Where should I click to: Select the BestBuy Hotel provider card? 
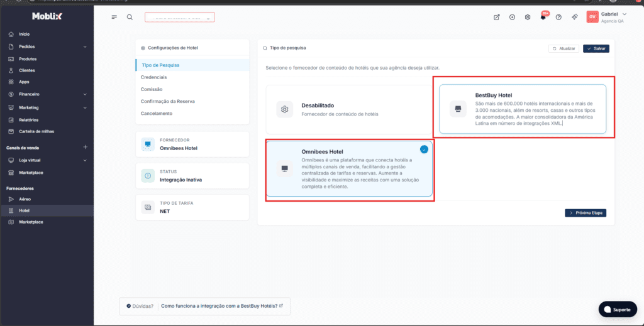click(523, 109)
